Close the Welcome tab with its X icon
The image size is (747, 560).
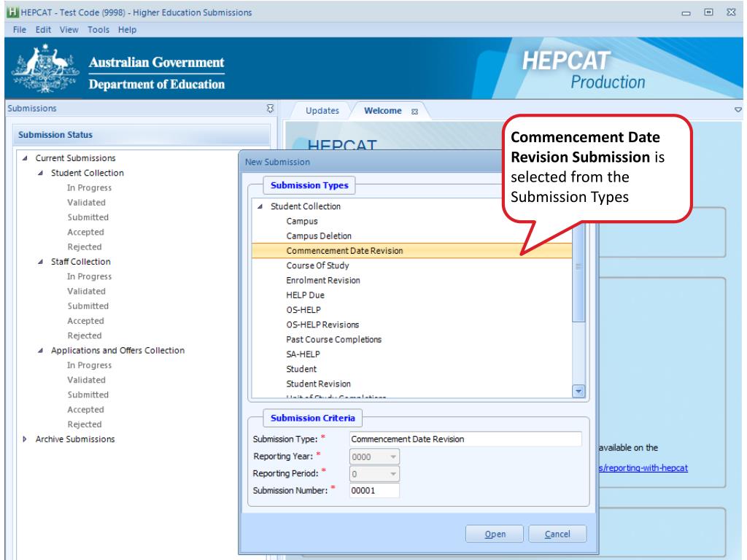coord(414,112)
